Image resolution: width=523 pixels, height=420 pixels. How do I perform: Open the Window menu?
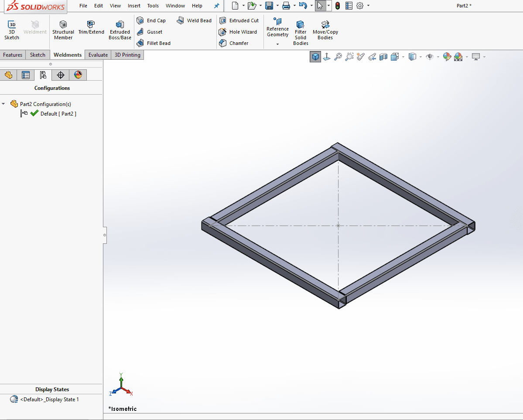[175, 6]
